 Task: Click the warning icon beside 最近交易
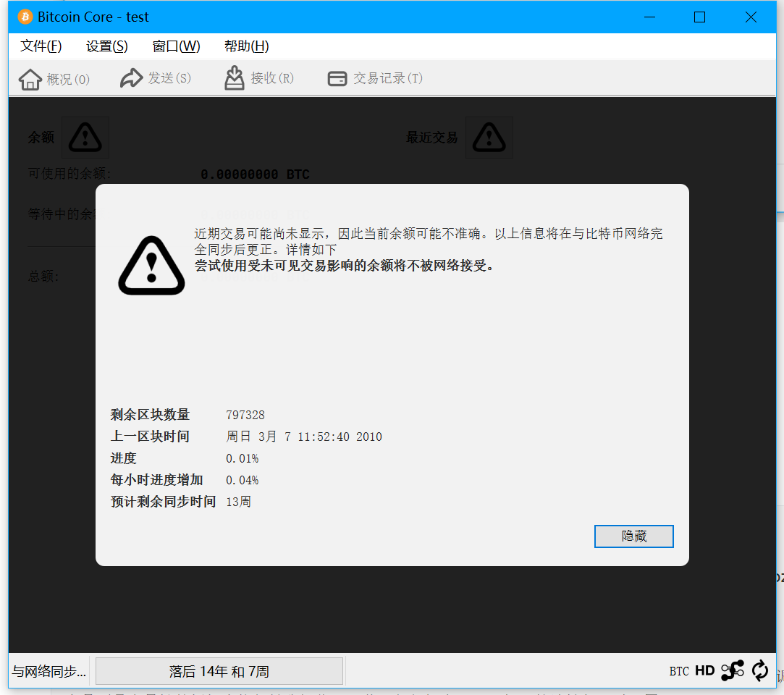coord(489,137)
